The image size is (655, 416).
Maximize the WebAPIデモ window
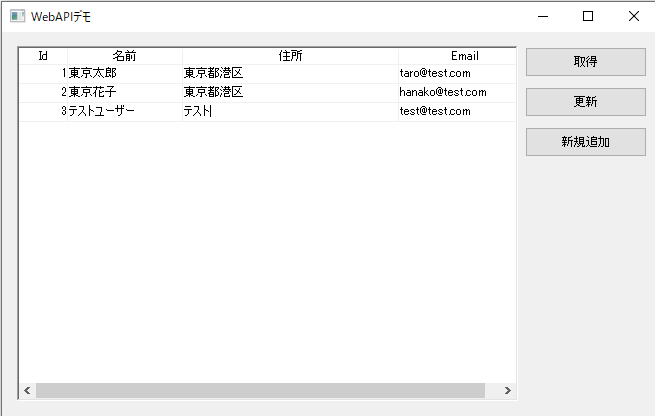click(x=588, y=16)
